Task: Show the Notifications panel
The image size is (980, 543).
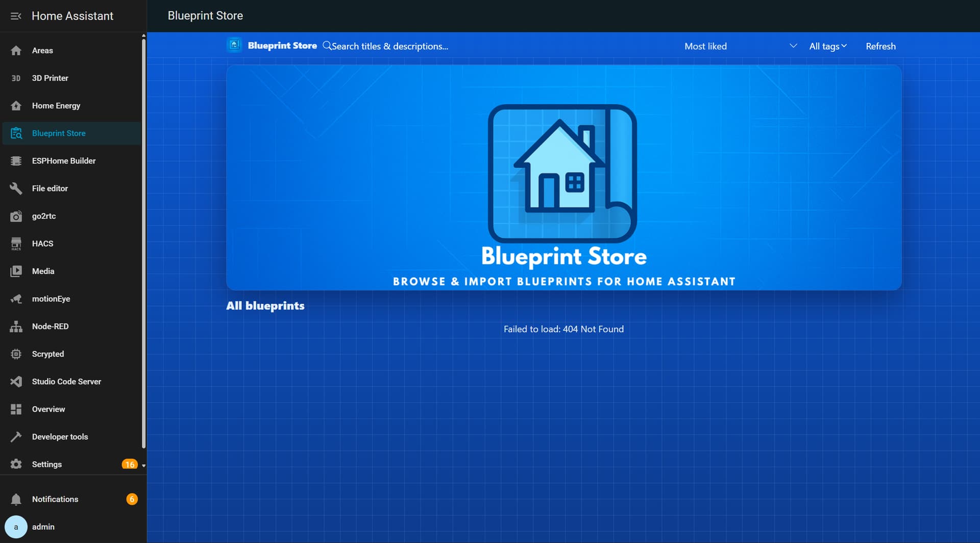Action: (71, 499)
